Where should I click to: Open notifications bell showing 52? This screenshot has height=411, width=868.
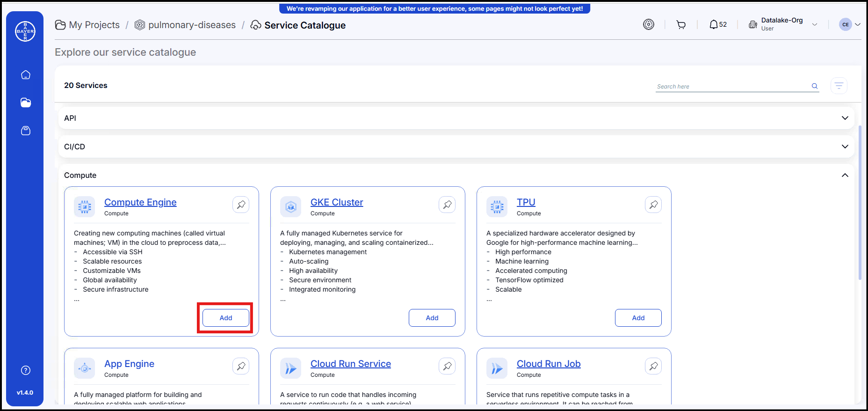tap(718, 24)
